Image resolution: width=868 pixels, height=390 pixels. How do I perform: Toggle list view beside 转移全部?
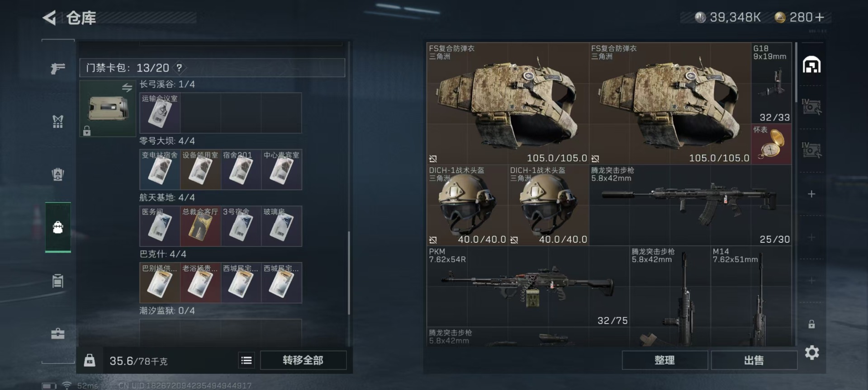[x=247, y=360]
